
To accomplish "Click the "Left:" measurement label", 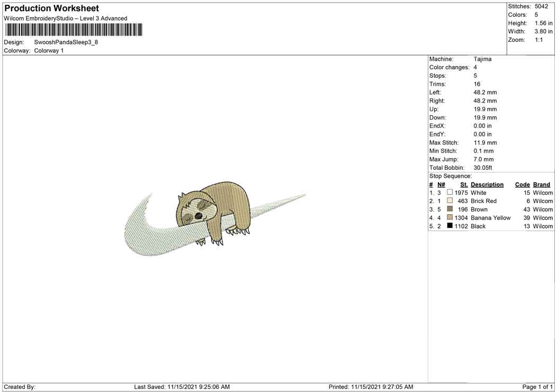I will tap(435, 93).
